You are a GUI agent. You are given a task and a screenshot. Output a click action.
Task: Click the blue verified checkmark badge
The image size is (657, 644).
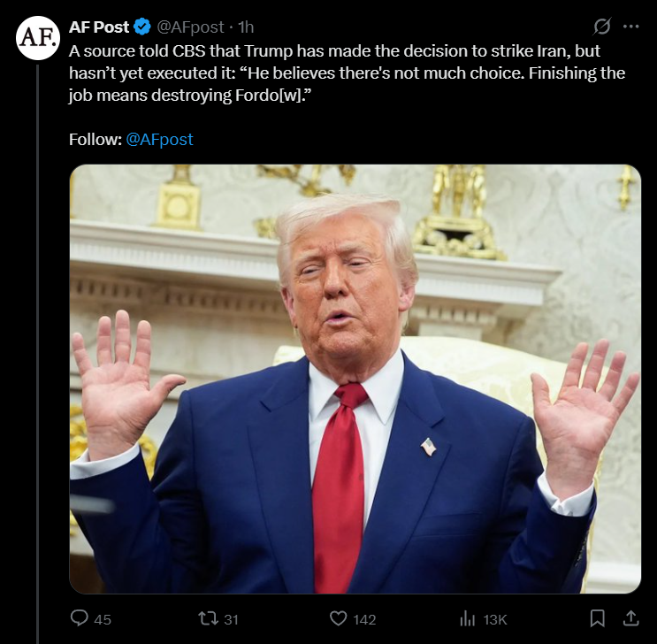[142, 27]
